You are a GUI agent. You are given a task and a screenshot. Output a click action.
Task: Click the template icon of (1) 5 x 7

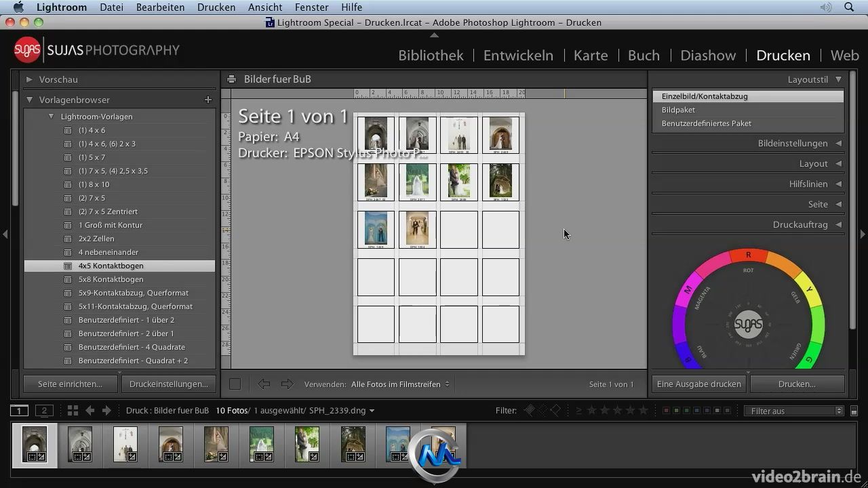click(x=68, y=157)
